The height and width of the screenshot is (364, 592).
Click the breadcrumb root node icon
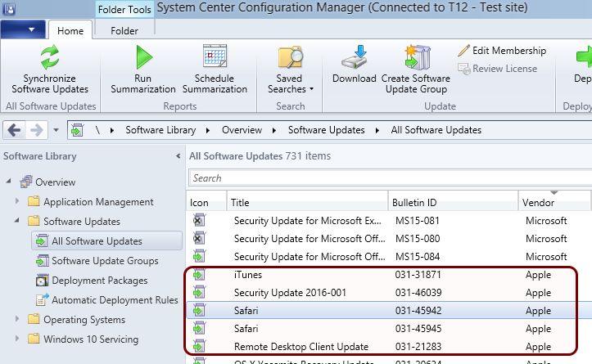click(x=77, y=130)
